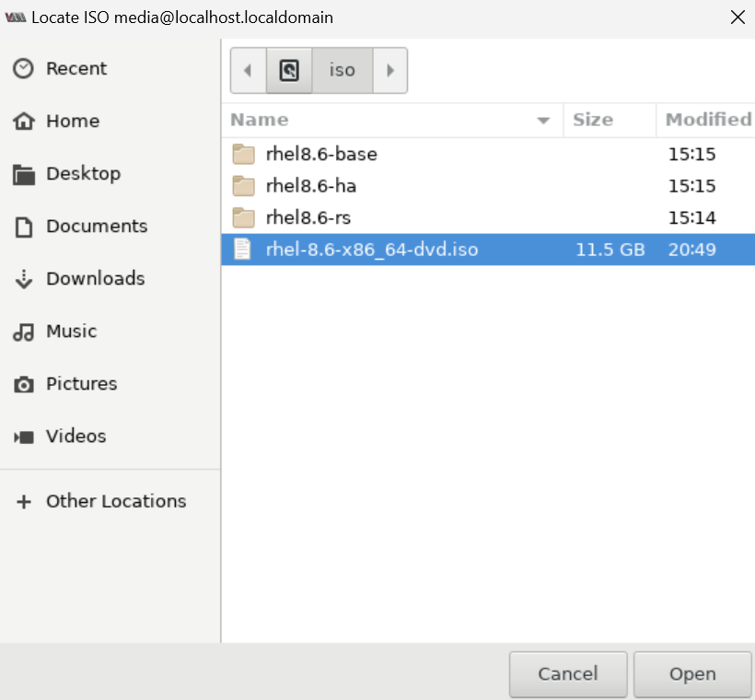The width and height of the screenshot is (755, 700).
Task: Click the plus icon beside Other Locations
Action: (x=24, y=502)
